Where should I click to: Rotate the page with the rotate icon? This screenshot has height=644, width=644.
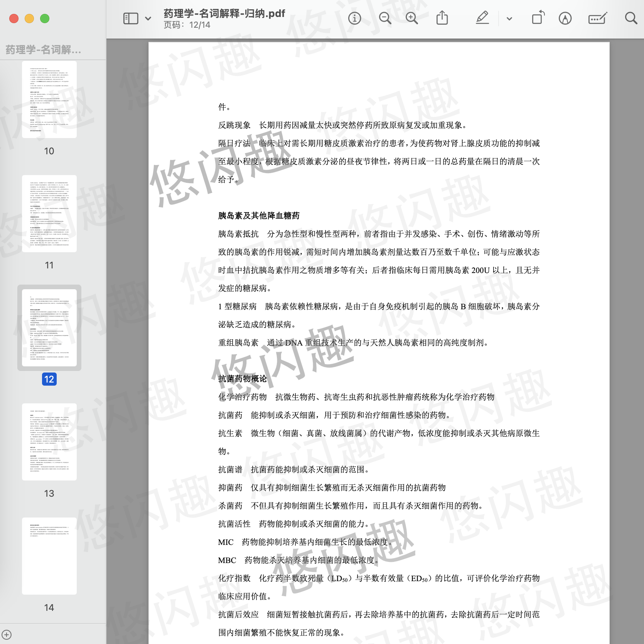click(x=538, y=18)
